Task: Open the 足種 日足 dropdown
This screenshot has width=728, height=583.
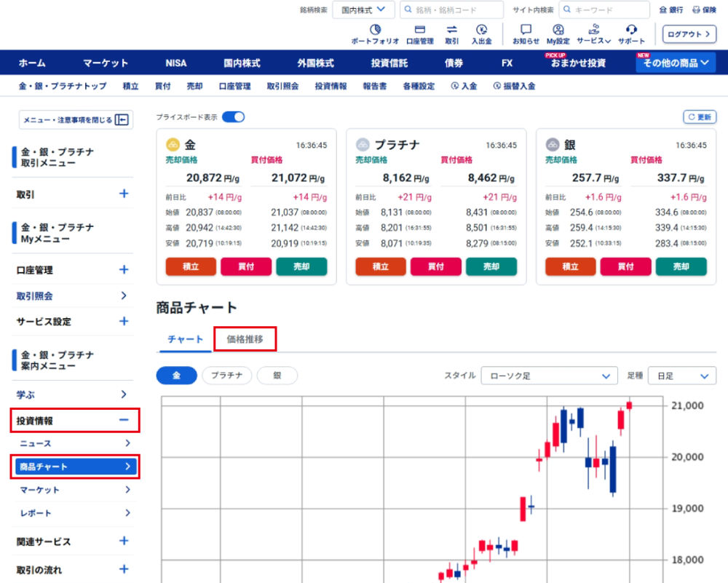Action: click(681, 376)
